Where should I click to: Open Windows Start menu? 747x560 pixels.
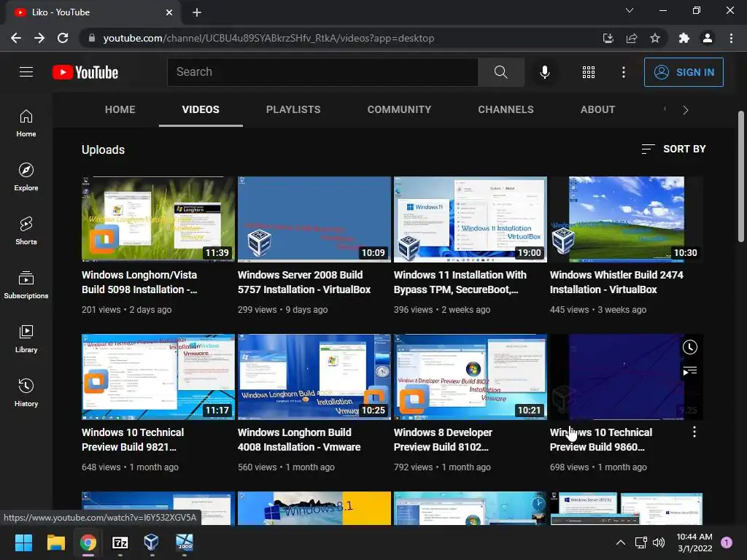[x=23, y=542]
